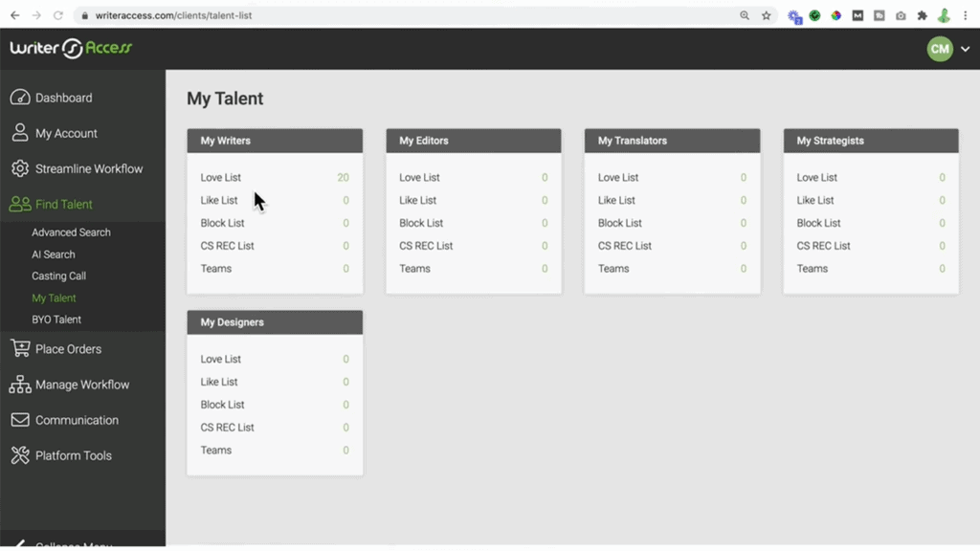
Task: Click the My Account person icon
Action: [x=19, y=133]
